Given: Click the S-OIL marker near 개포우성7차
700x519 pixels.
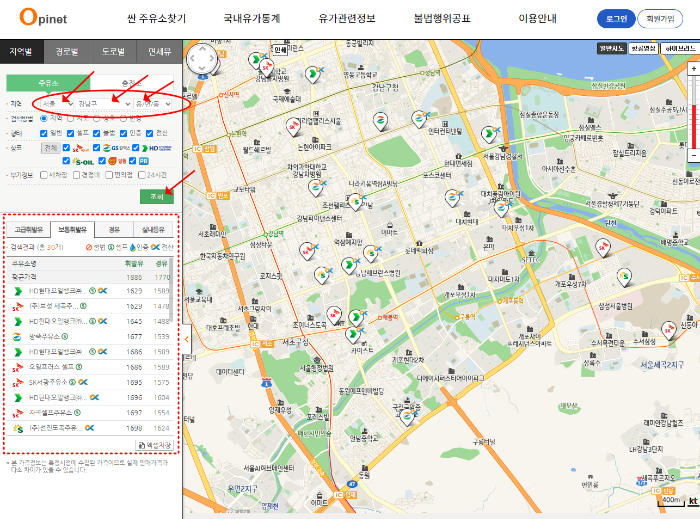Looking at the screenshot, I should (625, 277).
